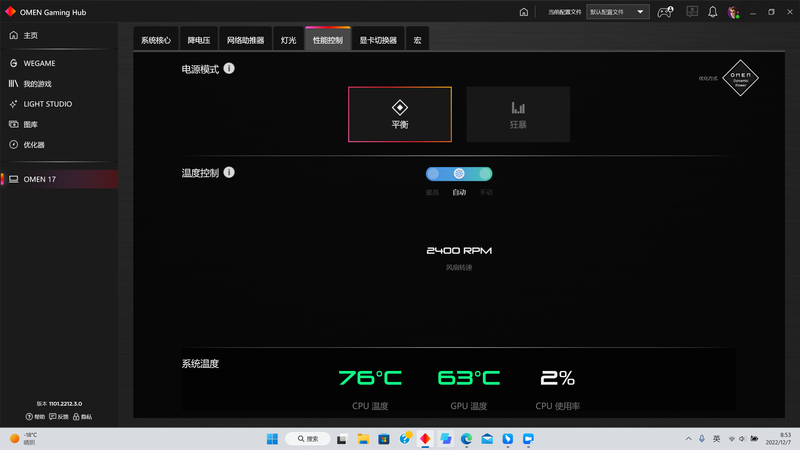Select the fan auto slider knob

(459, 173)
